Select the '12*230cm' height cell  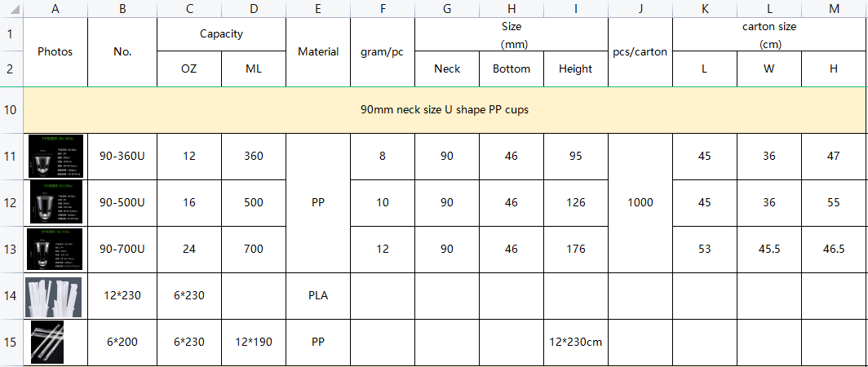[x=575, y=342]
